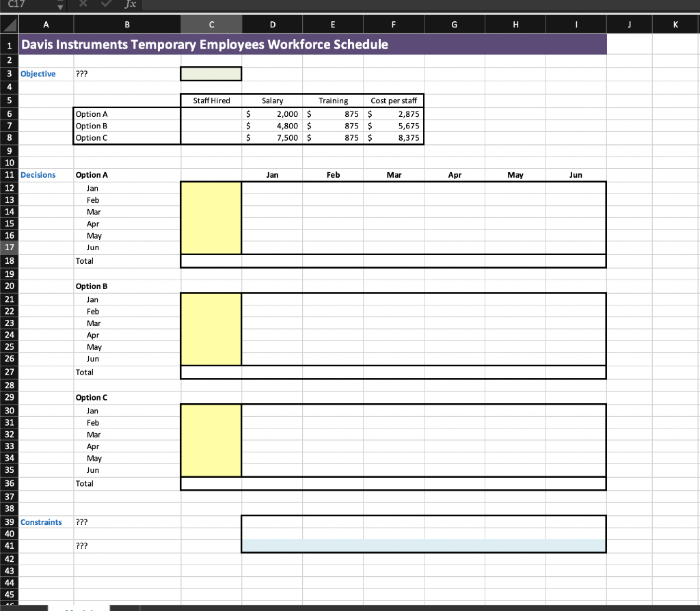Select column K header
The height and width of the screenshot is (611, 700).
point(676,25)
